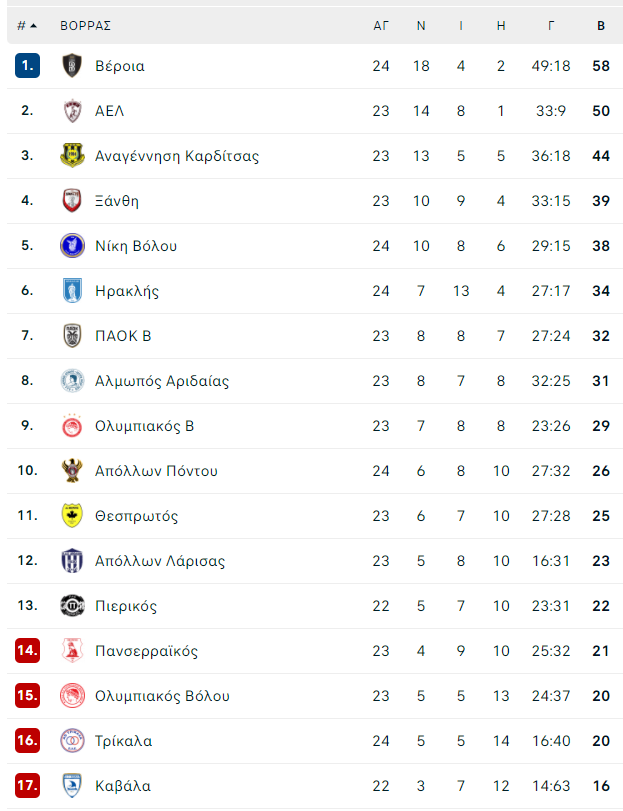Click the Γ goals column header
Viewport: 623px width, 811px height.
point(551,25)
